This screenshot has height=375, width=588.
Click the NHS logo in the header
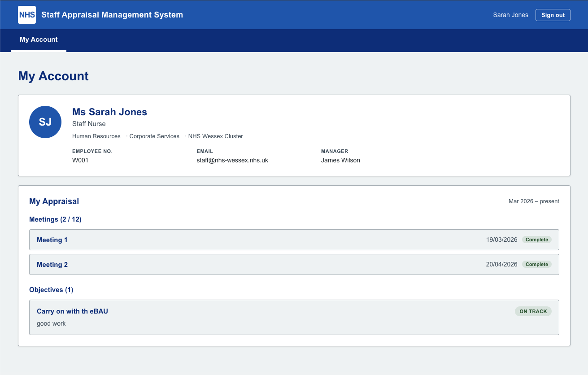tap(26, 14)
